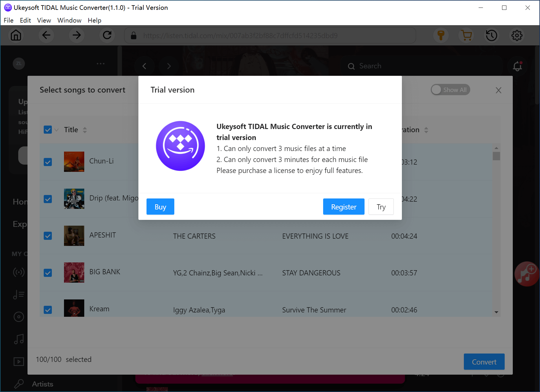The width and height of the screenshot is (540, 392).
Task: Uncheck the Chun-Li song checkbox
Action: tap(48, 162)
